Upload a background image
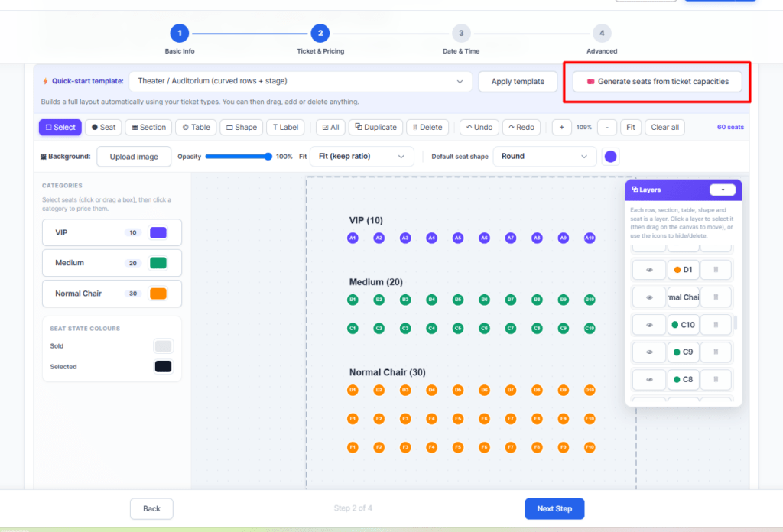The height and width of the screenshot is (532, 783). pos(134,157)
